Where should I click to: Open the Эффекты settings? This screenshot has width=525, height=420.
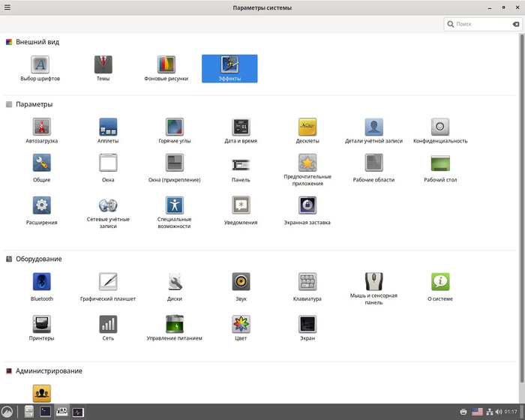tap(229, 67)
